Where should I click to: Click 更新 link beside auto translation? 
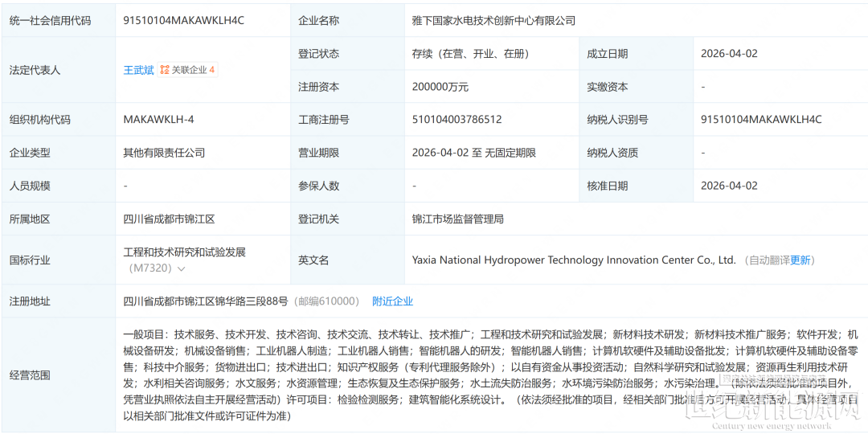[800, 260]
